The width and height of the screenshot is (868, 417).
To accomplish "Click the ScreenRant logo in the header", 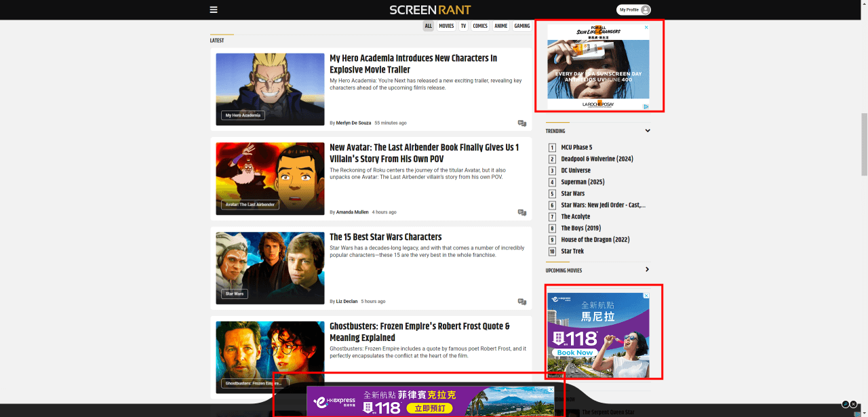I will [x=430, y=9].
